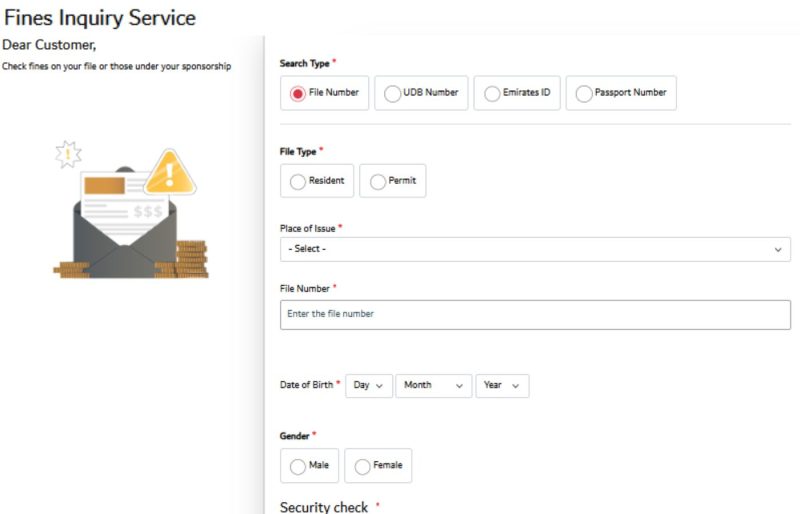Click the File Number input field
The height and width of the screenshot is (514, 800).
(534, 314)
